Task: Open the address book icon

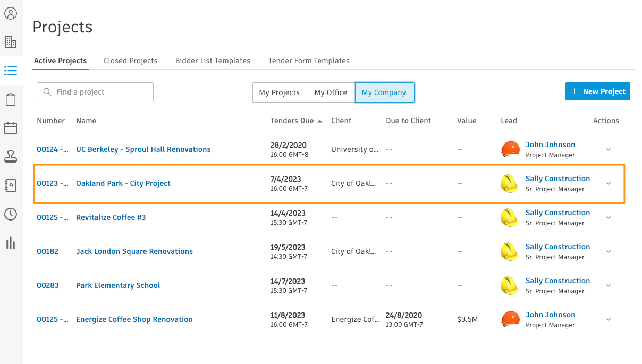Action: [11, 185]
